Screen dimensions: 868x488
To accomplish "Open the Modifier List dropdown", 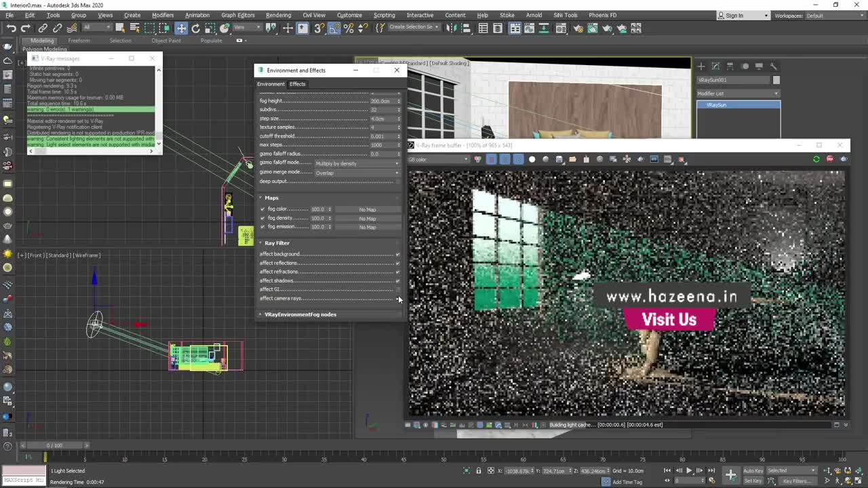I will tap(738, 94).
